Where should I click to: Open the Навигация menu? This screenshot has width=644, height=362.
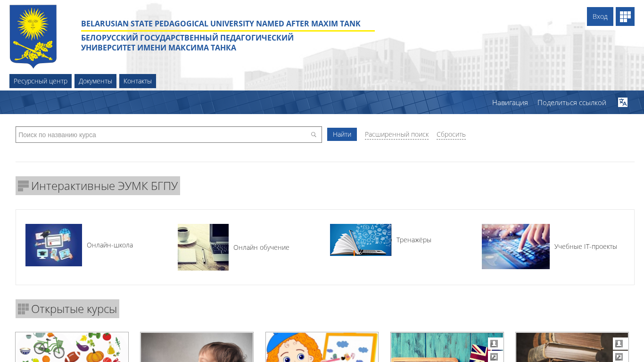tap(510, 102)
